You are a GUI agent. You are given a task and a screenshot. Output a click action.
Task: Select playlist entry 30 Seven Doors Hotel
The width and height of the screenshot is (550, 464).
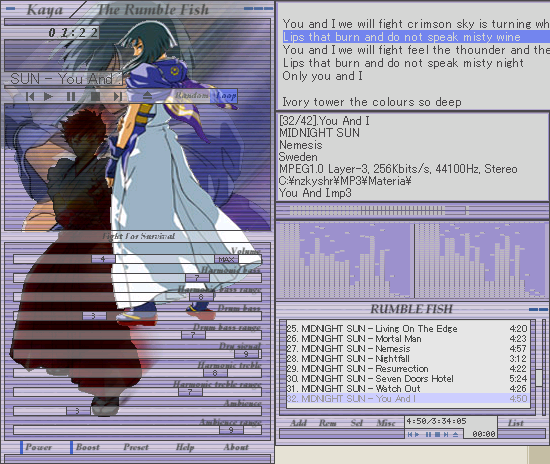pos(407,378)
